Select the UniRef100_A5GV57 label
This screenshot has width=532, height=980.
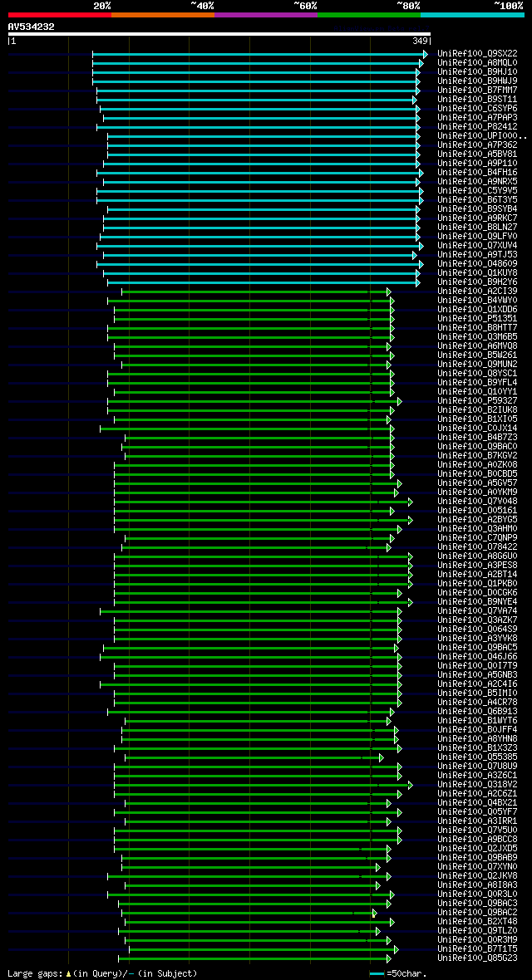coord(477,483)
